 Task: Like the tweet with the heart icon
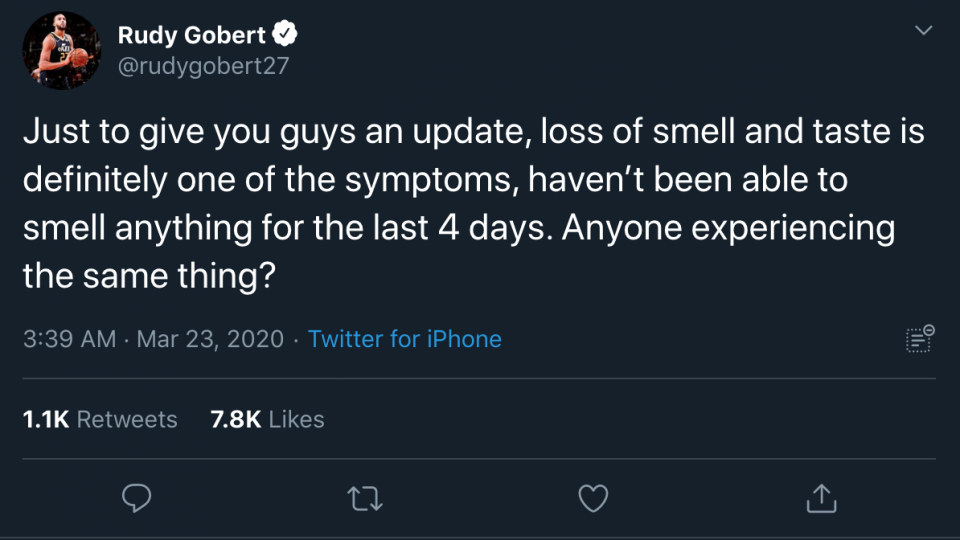594,497
